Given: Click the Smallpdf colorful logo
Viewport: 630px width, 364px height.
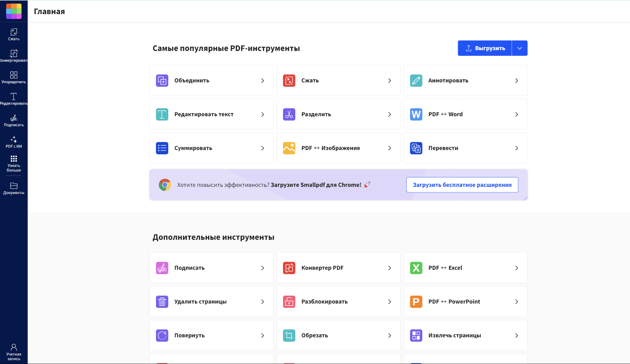Looking at the screenshot, I should pos(14,11).
